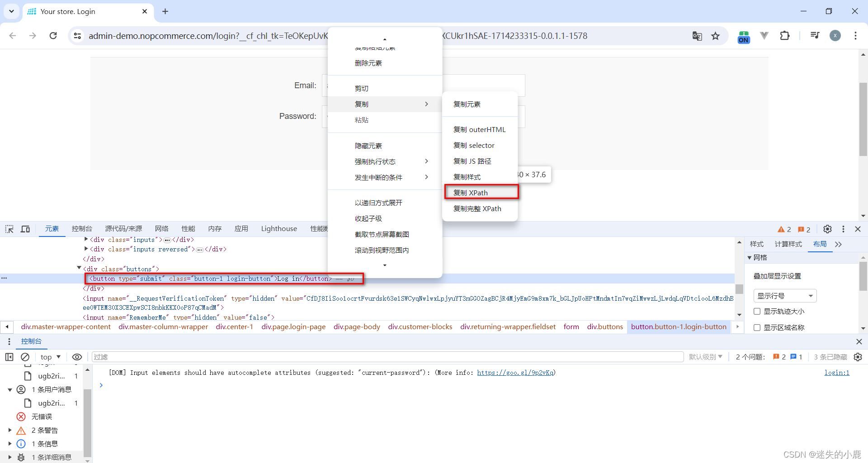
Task: Switch to the Lighthouse tab
Action: pyautogui.click(x=279, y=229)
